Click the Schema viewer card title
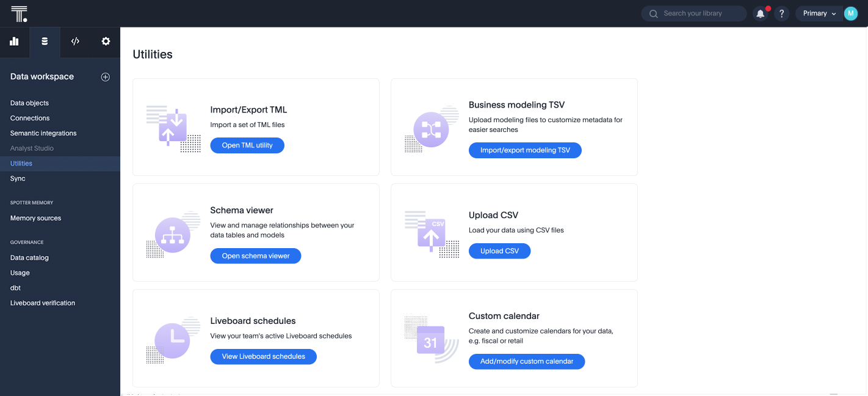 pyautogui.click(x=242, y=210)
